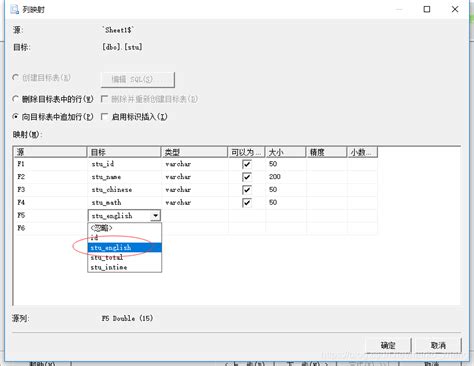This screenshot has height=366, width=474.
Task: Click the 类型 column header
Action: coord(194,152)
